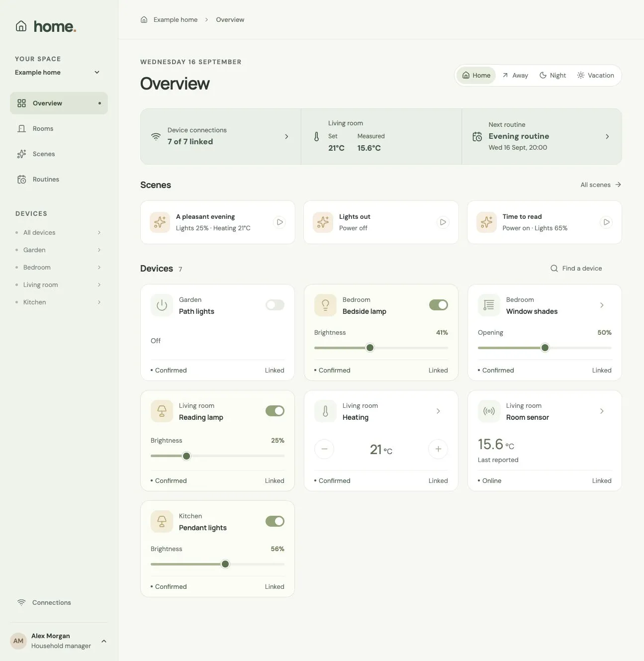
Task: Click the Reading lamp icon
Action: click(x=162, y=411)
